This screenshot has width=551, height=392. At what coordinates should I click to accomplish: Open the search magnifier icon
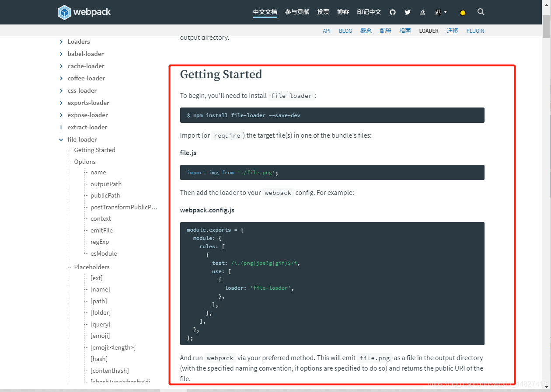tap(481, 12)
